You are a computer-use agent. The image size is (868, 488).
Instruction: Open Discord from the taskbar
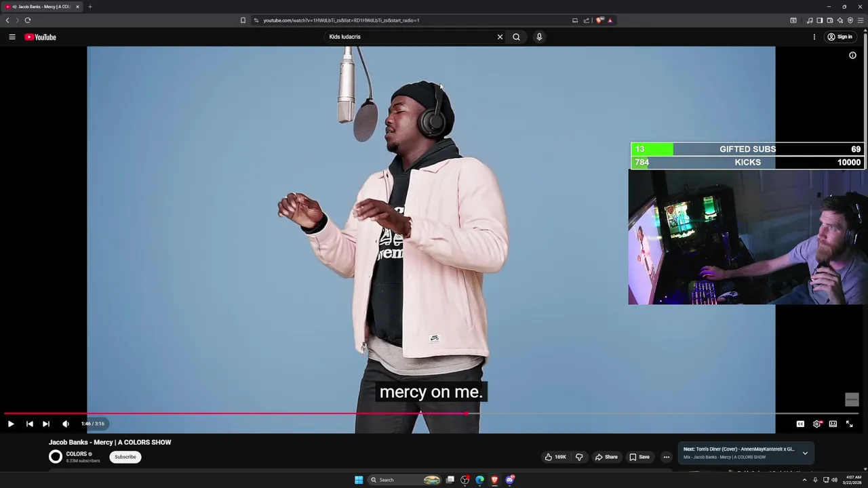pyautogui.click(x=510, y=480)
